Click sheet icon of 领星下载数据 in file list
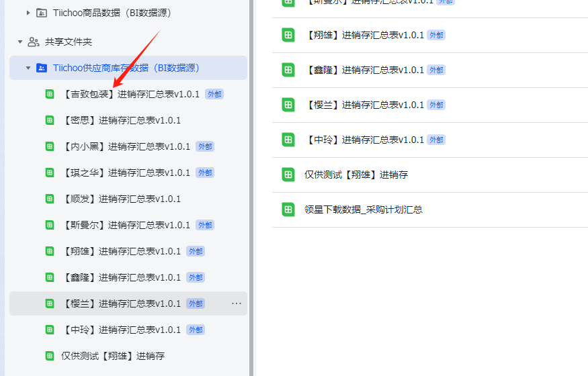Viewport: 588px width, 376px height. pyautogui.click(x=288, y=209)
